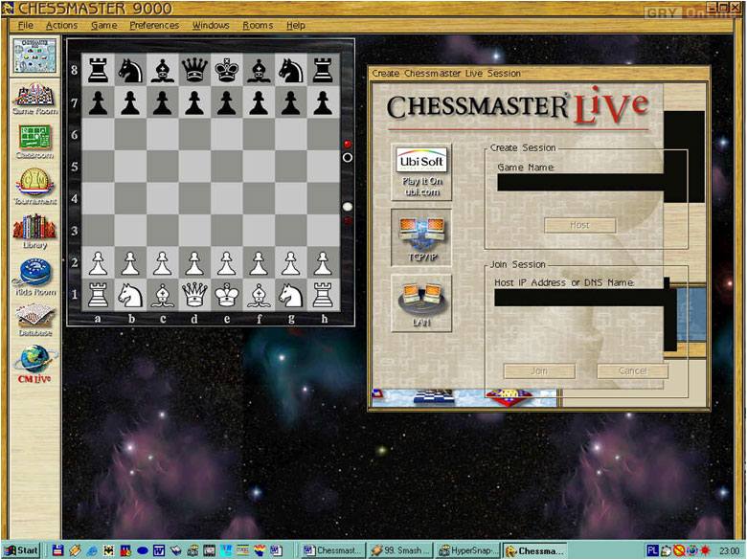Select the black knight on b8

point(130,70)
